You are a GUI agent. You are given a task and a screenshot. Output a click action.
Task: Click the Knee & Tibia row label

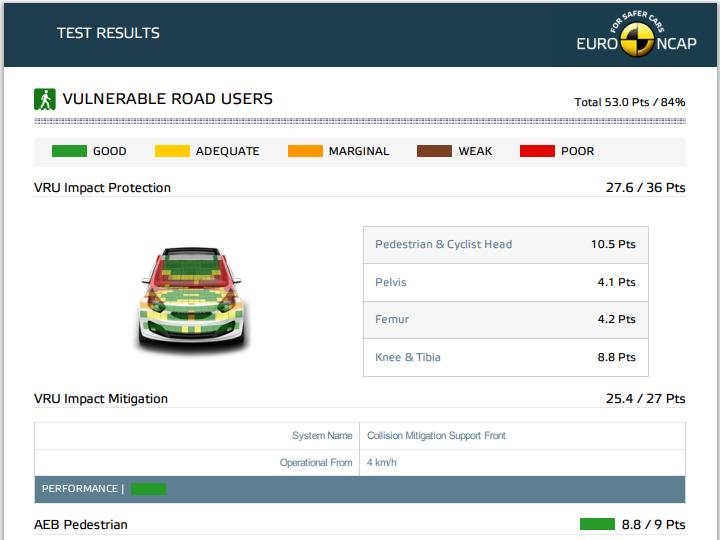(x=408, y=357)
